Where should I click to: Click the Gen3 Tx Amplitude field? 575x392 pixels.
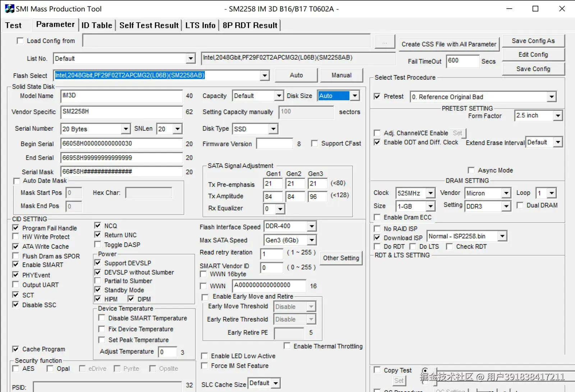[x=318, y=197]
